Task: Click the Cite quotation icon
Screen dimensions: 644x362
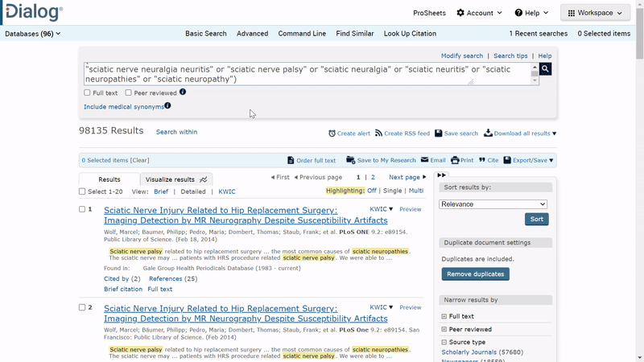Action: pyautogui.click(x=482, y=160)
